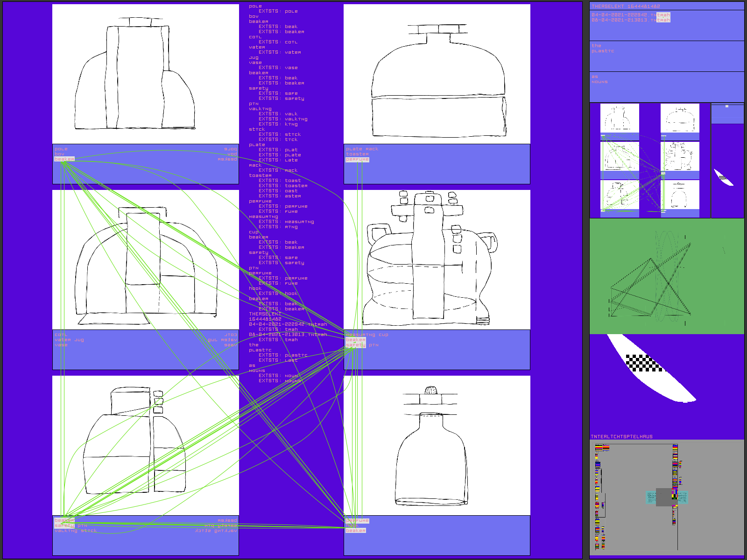Screen dimensions: 747x560
Task: Select file entry "04-04-2021-222942" in side panel
Action: click(619, 15)
